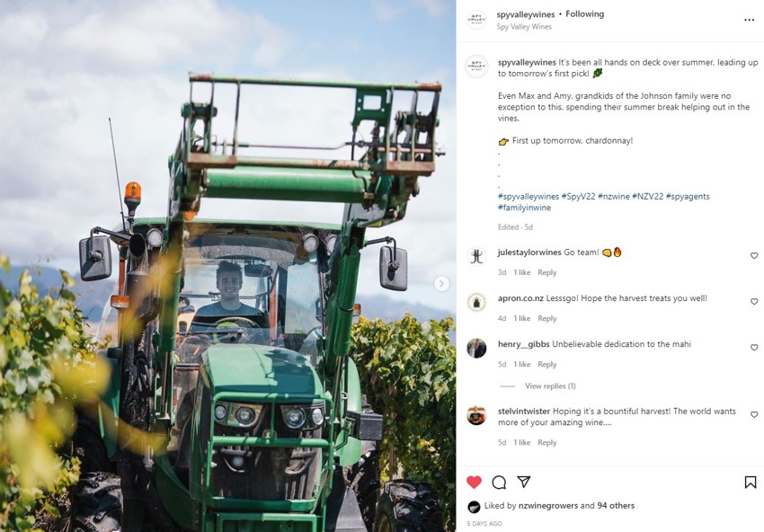Go to next photo with arrow
The height and width of the screenshot is (532, 764).
[x=441, y=284]
